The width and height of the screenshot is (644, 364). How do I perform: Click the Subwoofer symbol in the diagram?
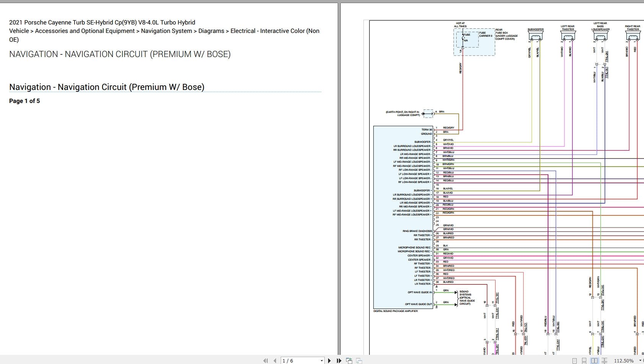[x=535, y=36]
